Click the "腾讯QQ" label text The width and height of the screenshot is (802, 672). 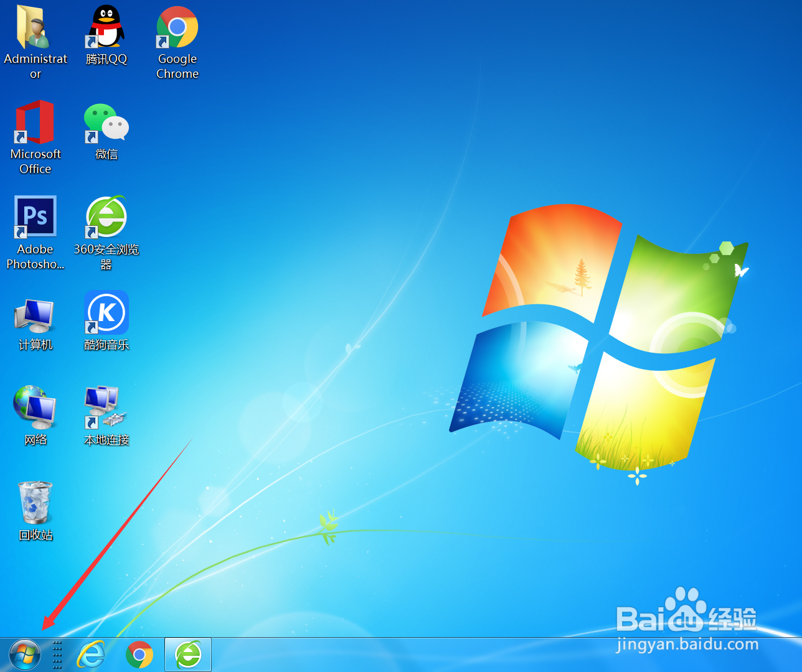pyautogui.click(x=106, y=58)
